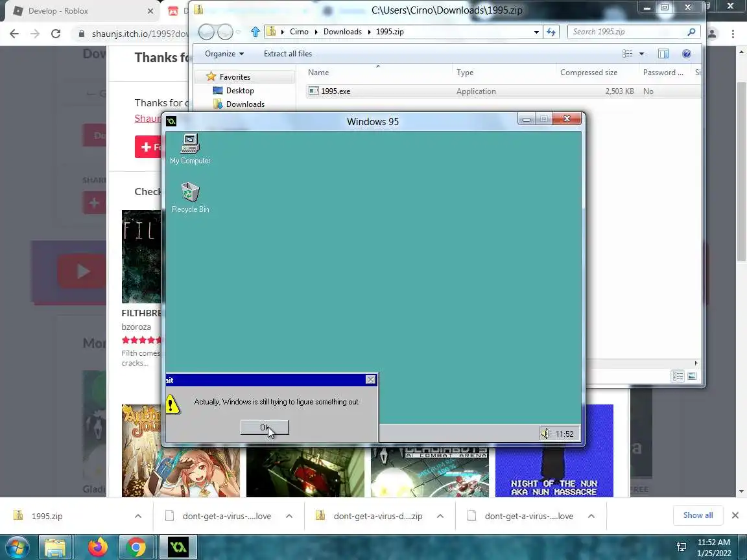747x560 pixels.
Task: Sort by Type column header
Action: tap(465, 73)
